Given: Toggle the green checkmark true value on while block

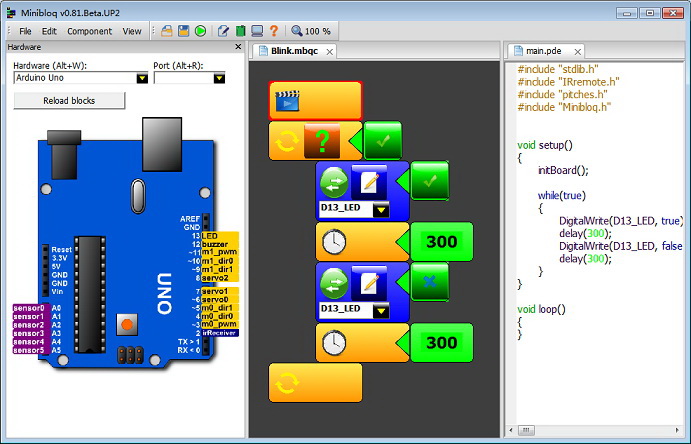Looking at the screenshot, I should pyautogui.click(x=383, y=141).
